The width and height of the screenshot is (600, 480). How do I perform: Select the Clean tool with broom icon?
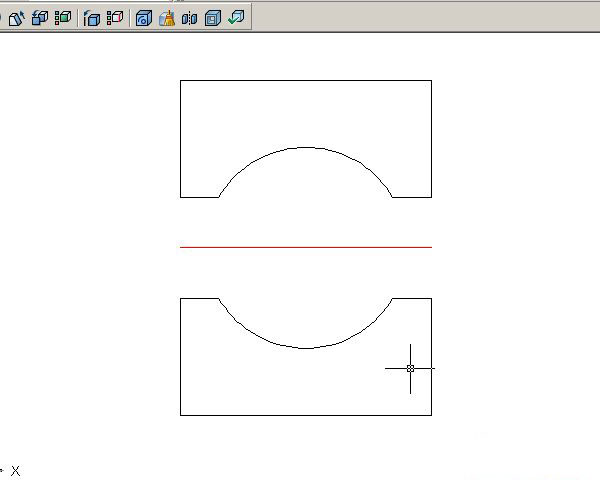pyautogui.click(x=167, y=18)
